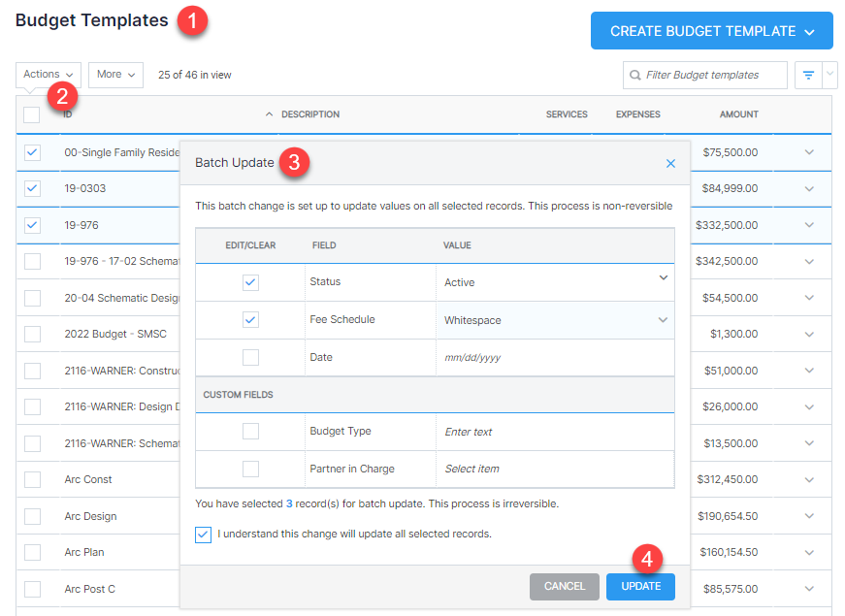The height and width of the screenshot is (616, 845).
Task: Toggle the I understand confirmation checkbox
Action: pos(203,535)
